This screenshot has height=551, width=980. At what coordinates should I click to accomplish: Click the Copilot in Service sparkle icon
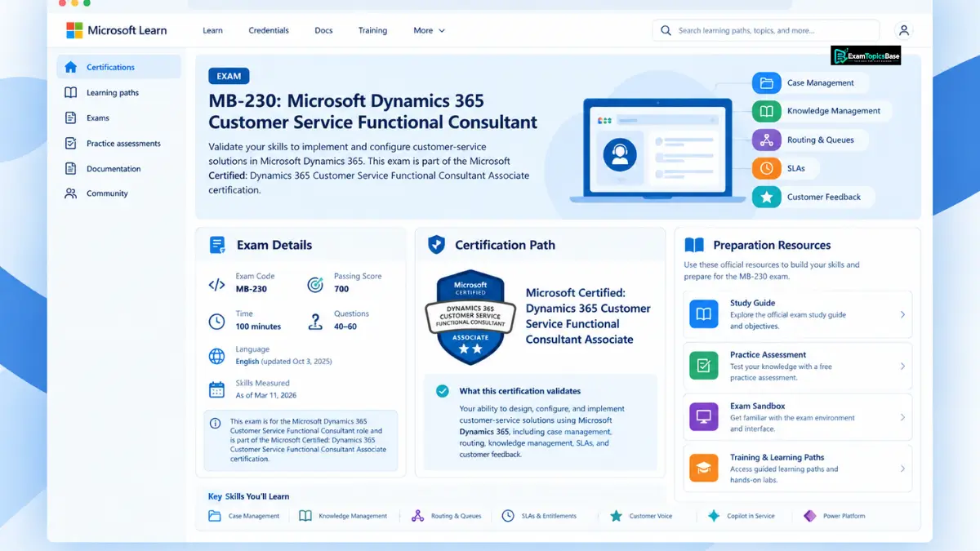714,516
